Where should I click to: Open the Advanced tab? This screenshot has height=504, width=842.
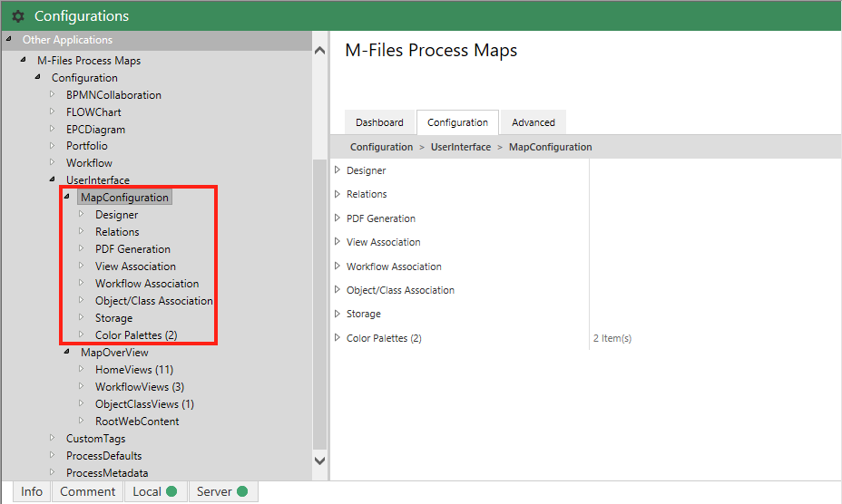pos(533,122)
